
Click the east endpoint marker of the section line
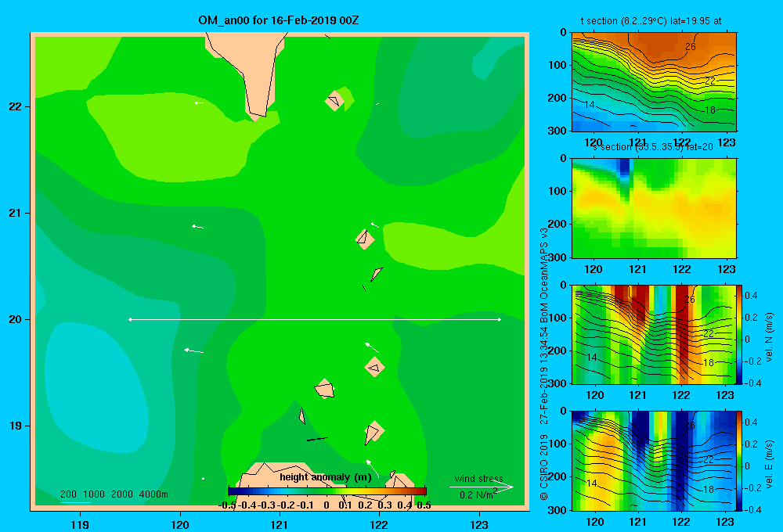pos(499,319)
